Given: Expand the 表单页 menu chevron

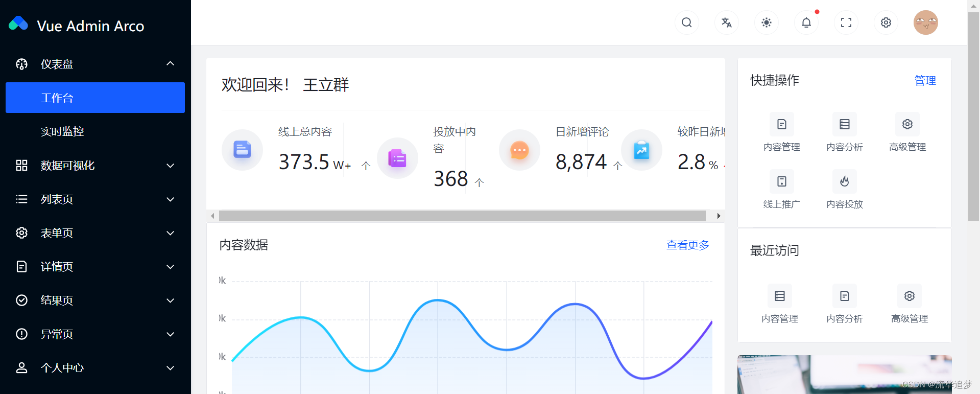Looking at the screenshot, I should [171, 233].
